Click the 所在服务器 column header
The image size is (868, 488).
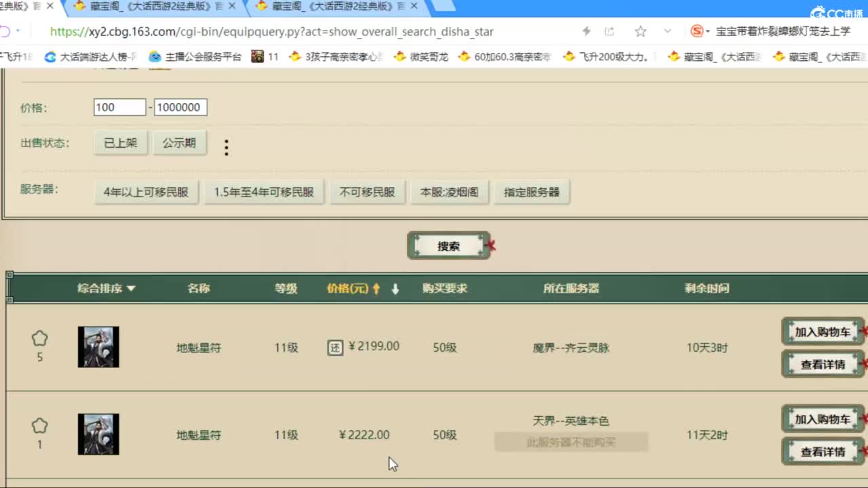coord(571,289)
